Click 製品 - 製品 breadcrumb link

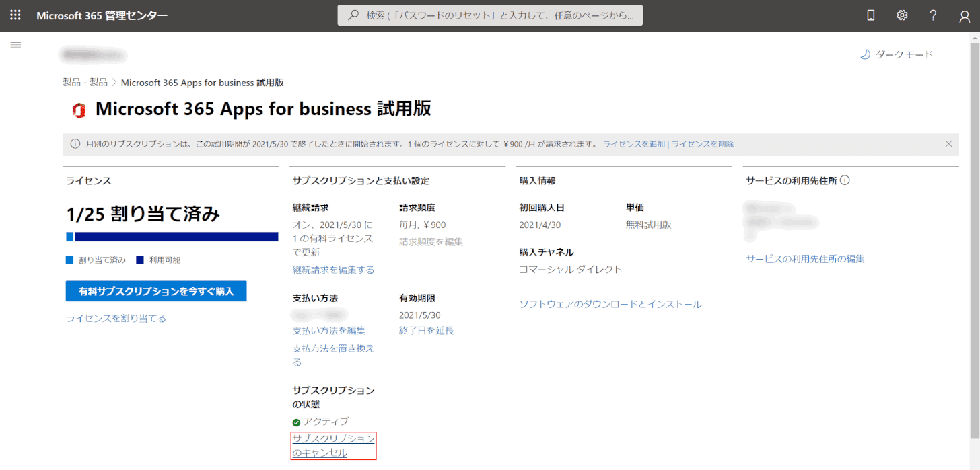(85, 82)
